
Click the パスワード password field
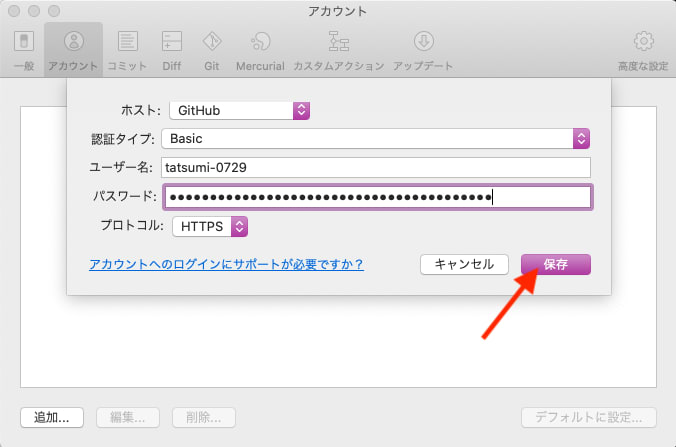[378, 197]
